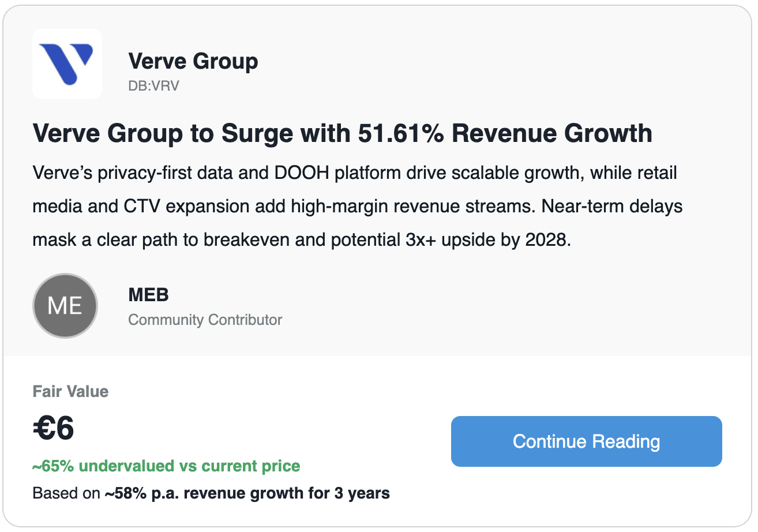Click the words 'Based on' before growth figure

click(x=66, y=494)
